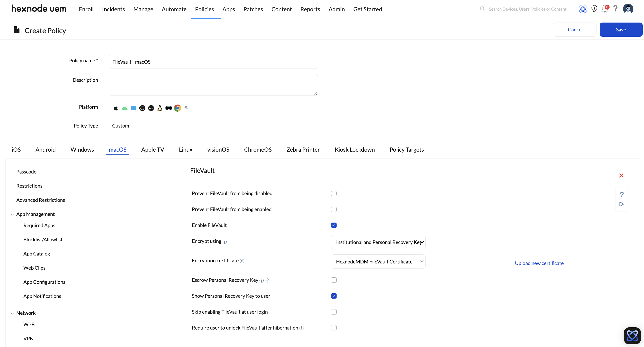This screenshot has height=347, width=644.
Task: Open the Hexnode AI assistant icon in header
Action: [583, 9]
